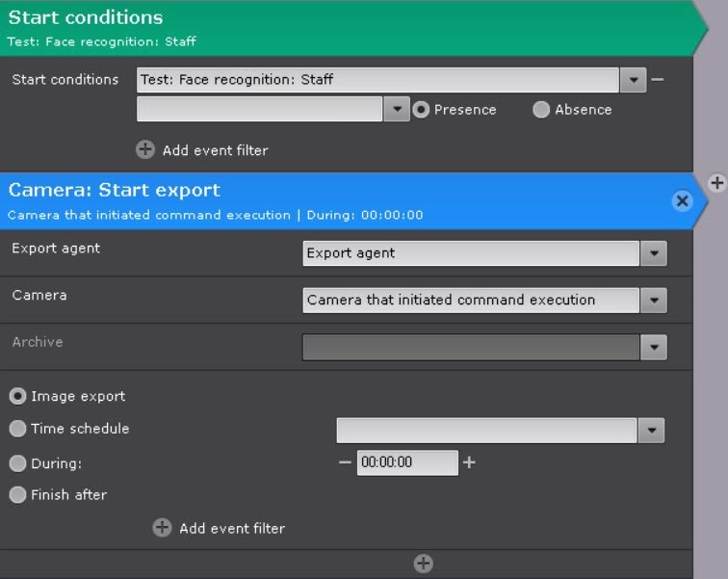Click the minus icon beside Start conditions dropdown
This screenshot has width=728, height=579.
pos(657,80)
